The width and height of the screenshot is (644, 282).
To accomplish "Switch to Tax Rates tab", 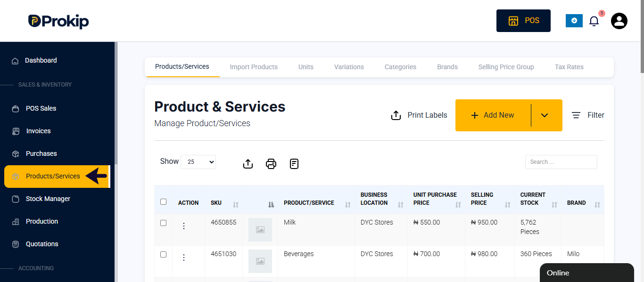I will point(569,67).
